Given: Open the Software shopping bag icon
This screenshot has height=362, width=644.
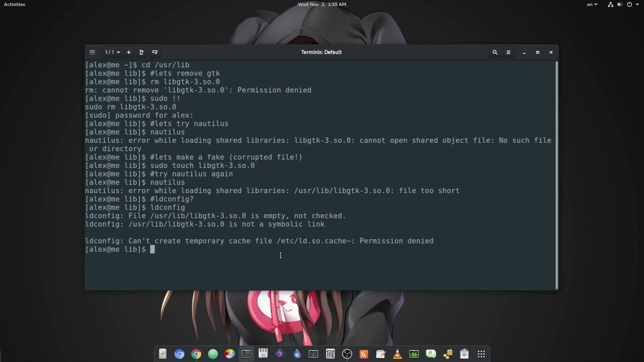Looking at the screenshot, I should 464,354.
